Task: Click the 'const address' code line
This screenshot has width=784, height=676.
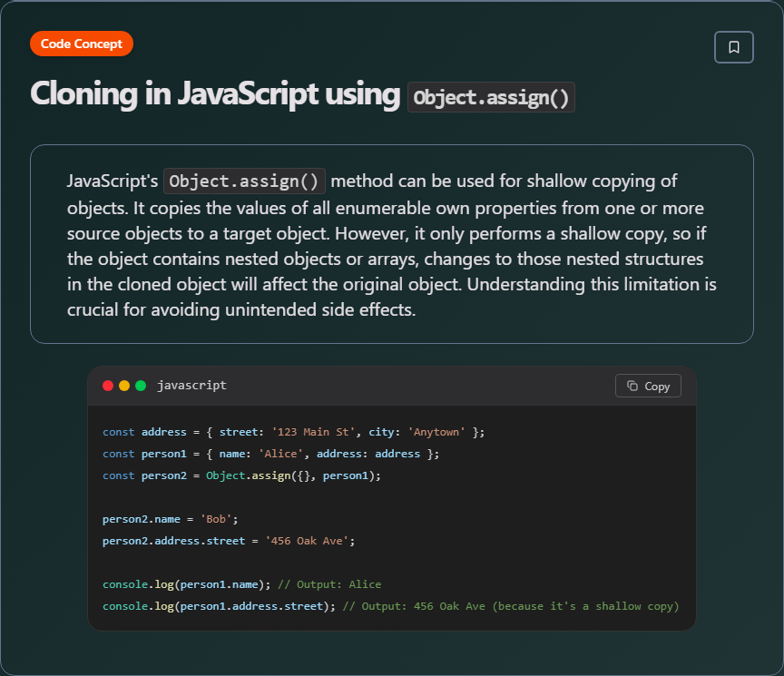Action: [293, 432]
